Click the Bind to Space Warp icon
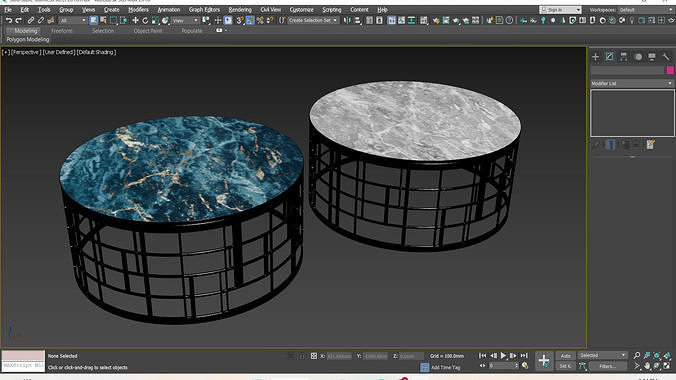 (x=51, y=20)
